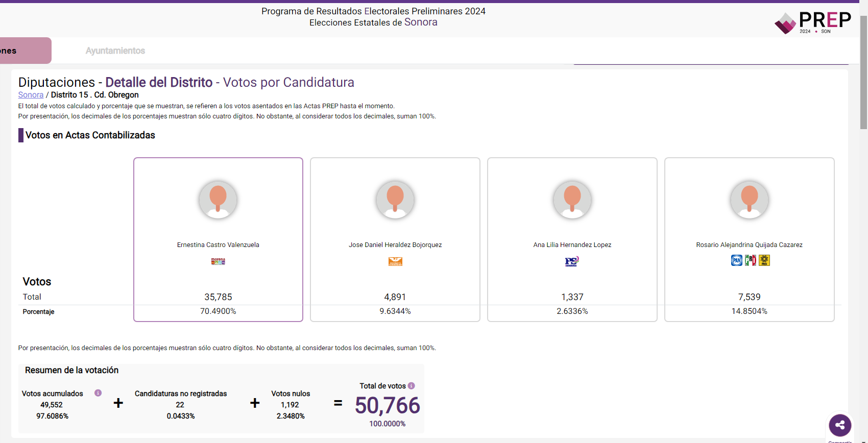Click the Movimiento Ciudadano orange party logo
The height and width of the screenshot is (443, 868).
click(395, 262)
